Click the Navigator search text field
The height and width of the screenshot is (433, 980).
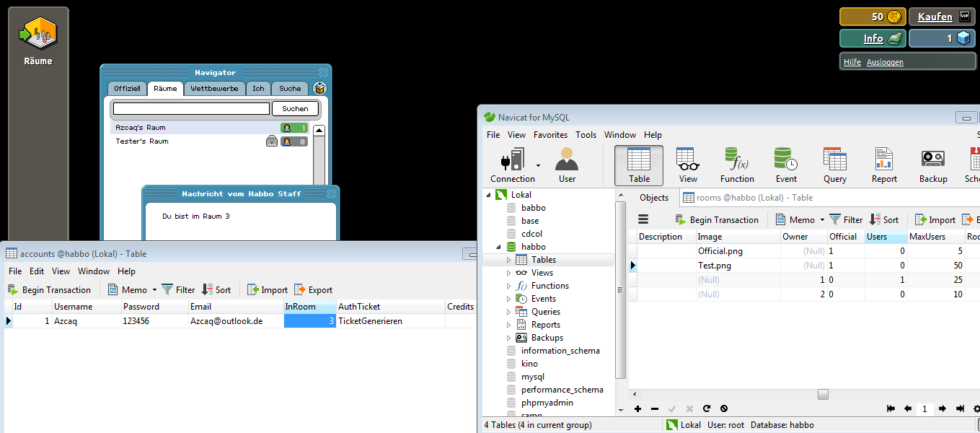tap(191, 108)
